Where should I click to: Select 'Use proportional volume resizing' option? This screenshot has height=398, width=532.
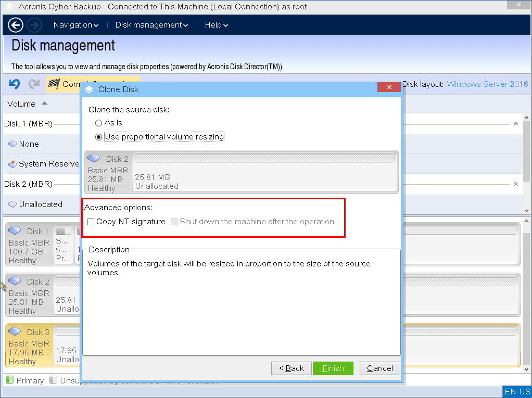(x=98, y=137)
